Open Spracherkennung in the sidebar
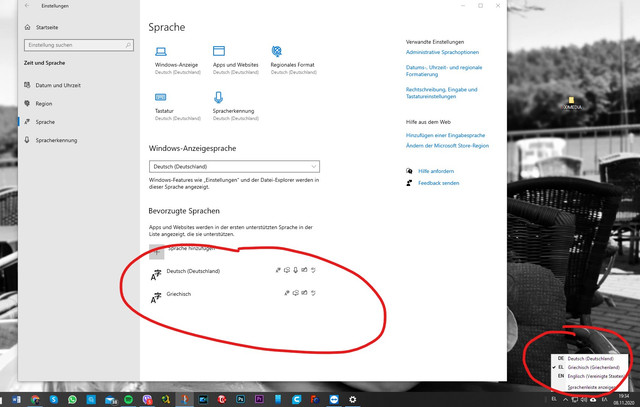This screenshot has height=407, width=640. (51, 140)
